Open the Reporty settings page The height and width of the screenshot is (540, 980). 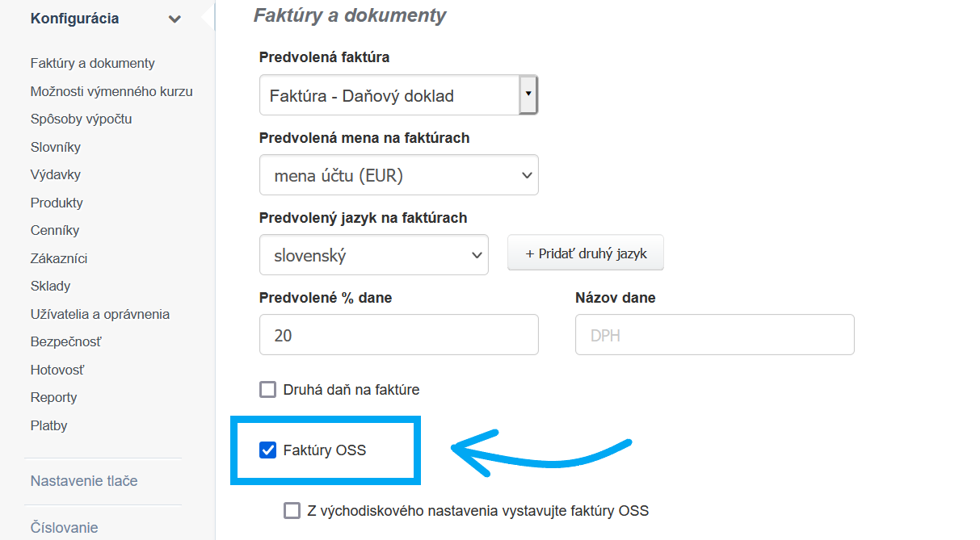tap(53, 397)
